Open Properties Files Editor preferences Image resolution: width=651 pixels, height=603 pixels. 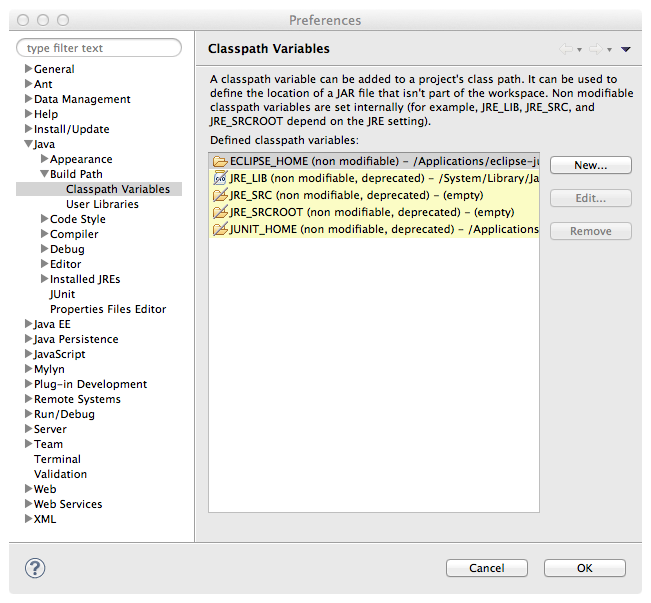tap(108, 309)
